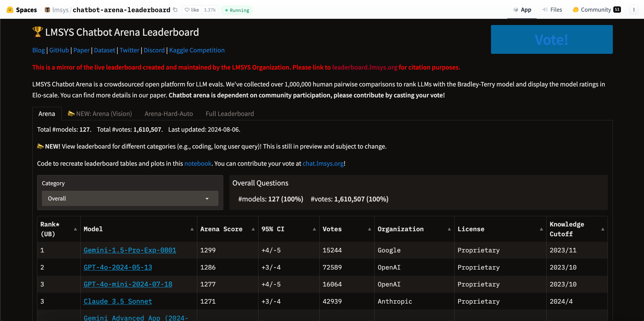Open the Files tab

(x=552, y=10)
